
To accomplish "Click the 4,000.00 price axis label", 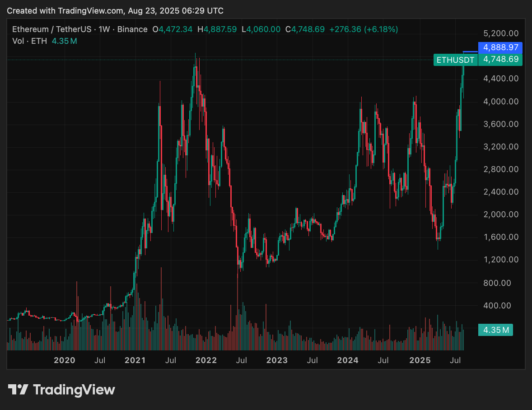I will pos(501,102).
